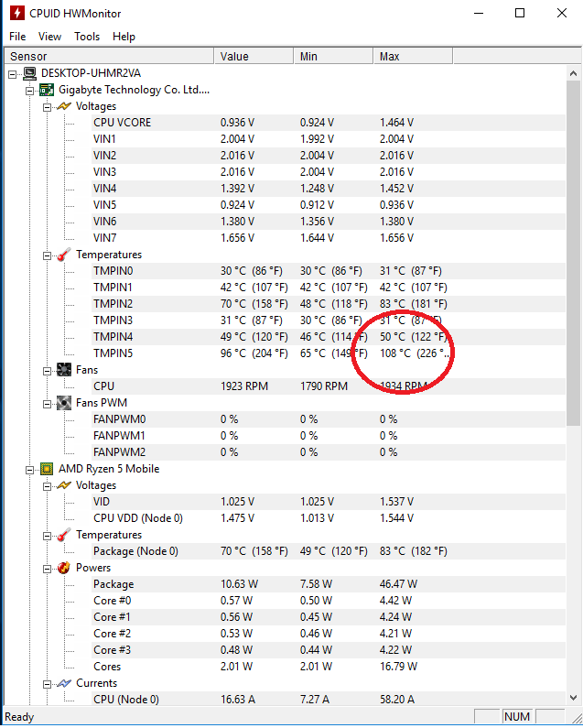
Task: Open the Help menu
Action: click(x=124, y=37)
